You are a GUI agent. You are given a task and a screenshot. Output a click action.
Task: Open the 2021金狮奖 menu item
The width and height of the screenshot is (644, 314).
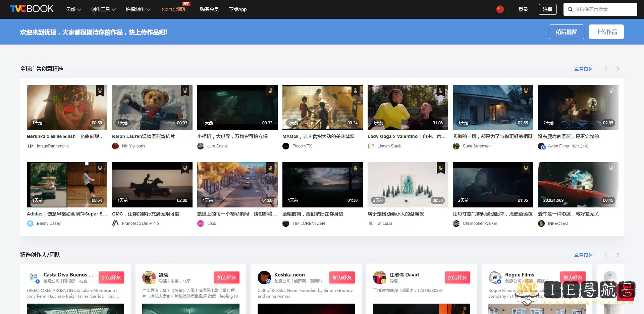click(x=174, y=9)
